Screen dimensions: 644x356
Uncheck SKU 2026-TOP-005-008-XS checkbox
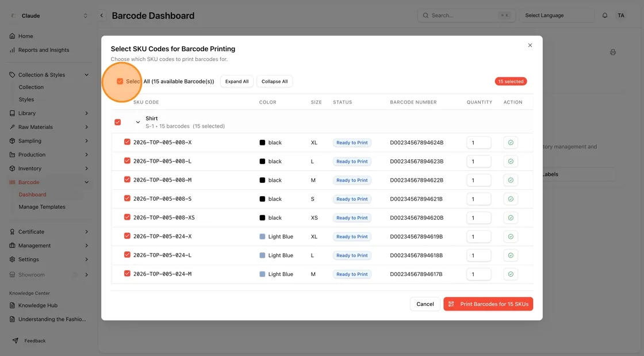point(127,217)
